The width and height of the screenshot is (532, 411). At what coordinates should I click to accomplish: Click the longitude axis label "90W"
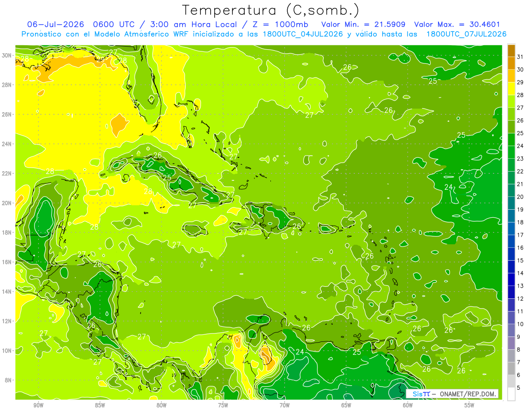tap(38, 405)
